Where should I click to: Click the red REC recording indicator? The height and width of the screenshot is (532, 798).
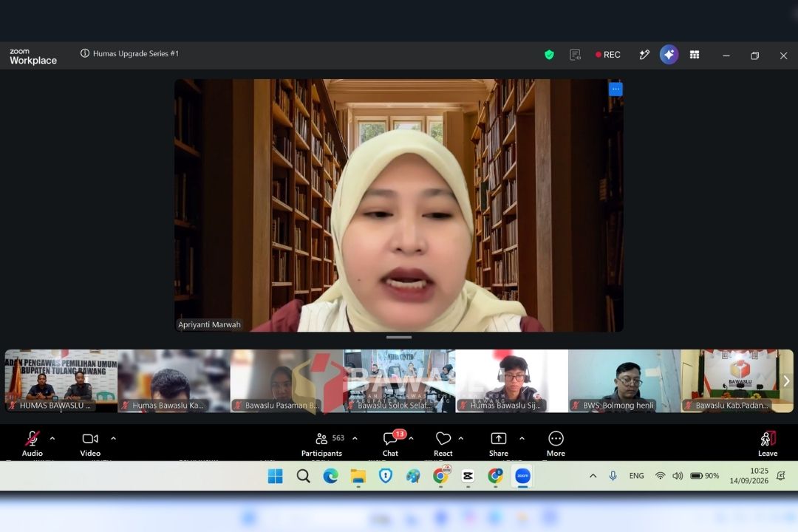click(x=608, y=55)
